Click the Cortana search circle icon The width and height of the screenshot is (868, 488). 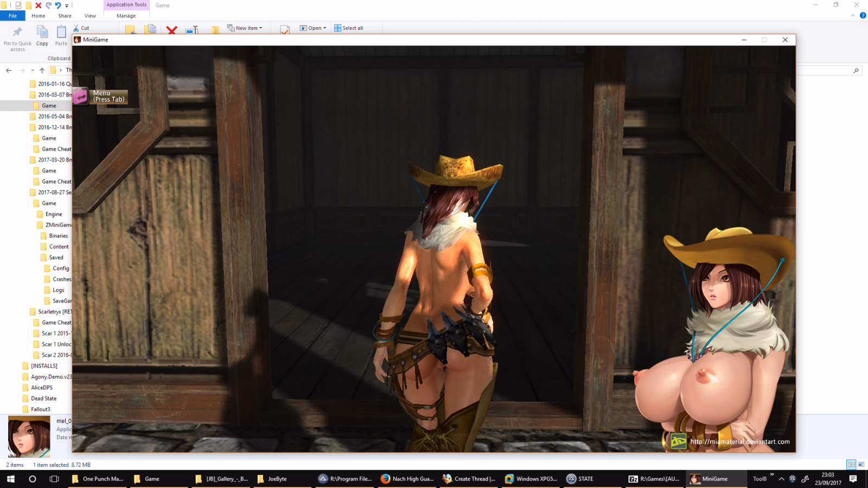(x=32, y=479)
